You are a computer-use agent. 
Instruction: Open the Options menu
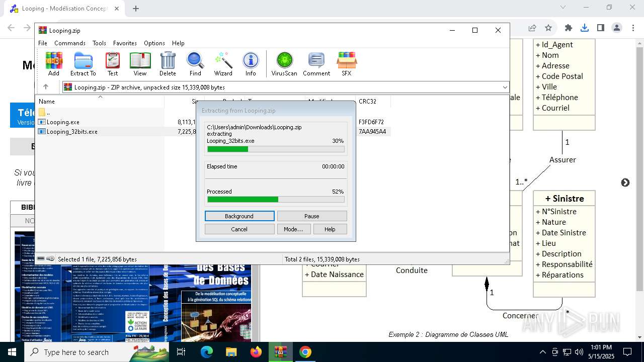point(154,43)
